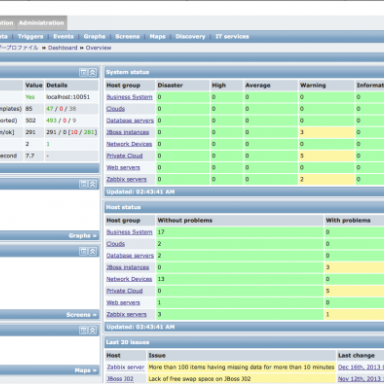Collapse the Value/Details status panel
Viewport: 384px width, 384px height.
click(x=92, y=72)
